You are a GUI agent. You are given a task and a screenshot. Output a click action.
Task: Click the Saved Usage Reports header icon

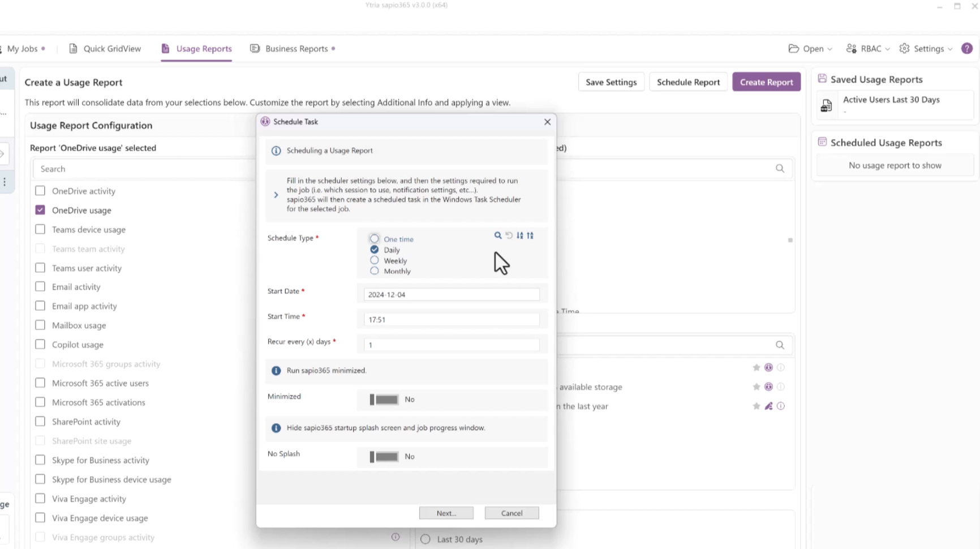[x=822, y=79]
